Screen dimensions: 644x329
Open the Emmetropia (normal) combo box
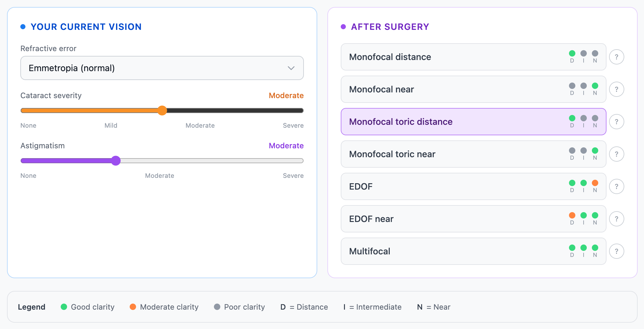162,68
